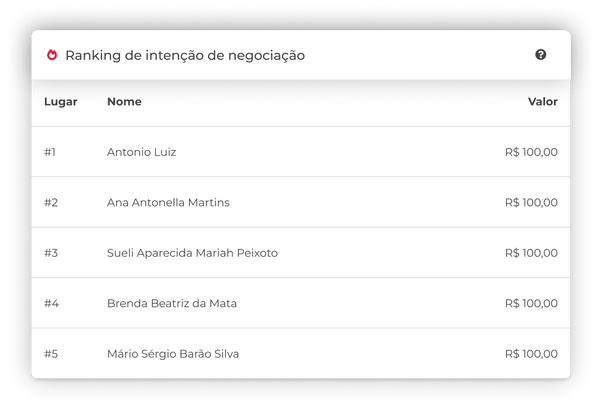Click the #2 rank position
This screenshot has height=409, width=600.
[x=51, y=203]
